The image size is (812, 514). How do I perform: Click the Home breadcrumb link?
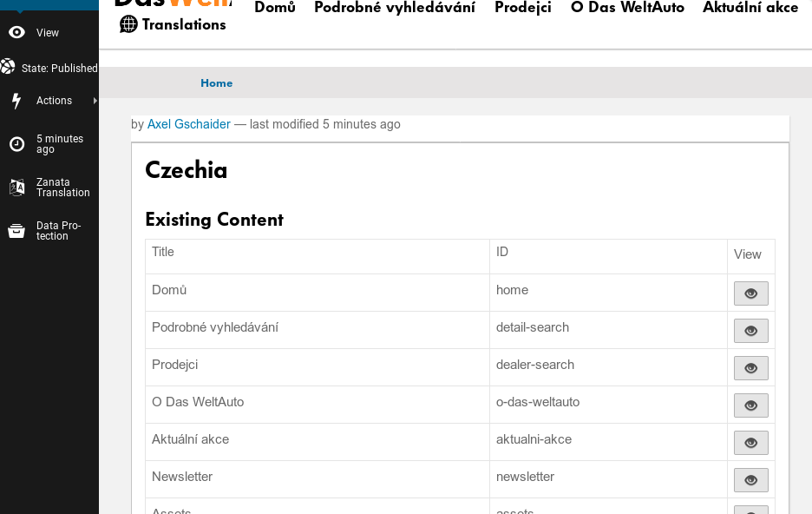[x=217, y=82]
